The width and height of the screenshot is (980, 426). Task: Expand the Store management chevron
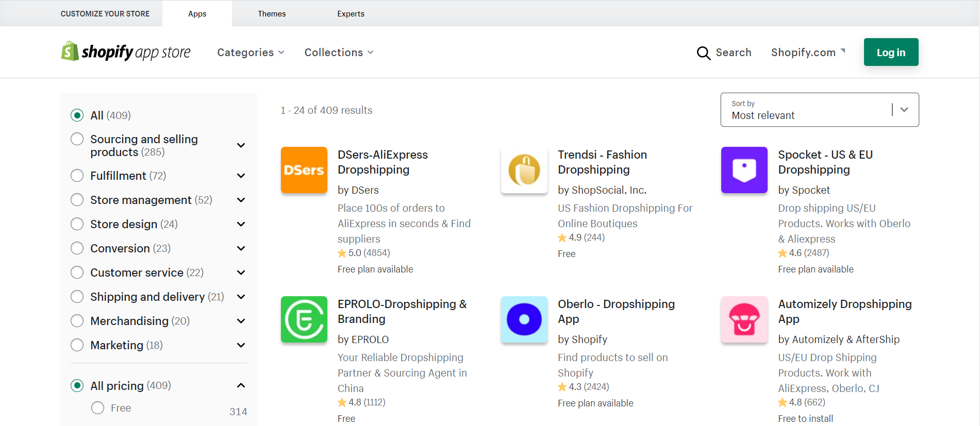click(241, 200)
